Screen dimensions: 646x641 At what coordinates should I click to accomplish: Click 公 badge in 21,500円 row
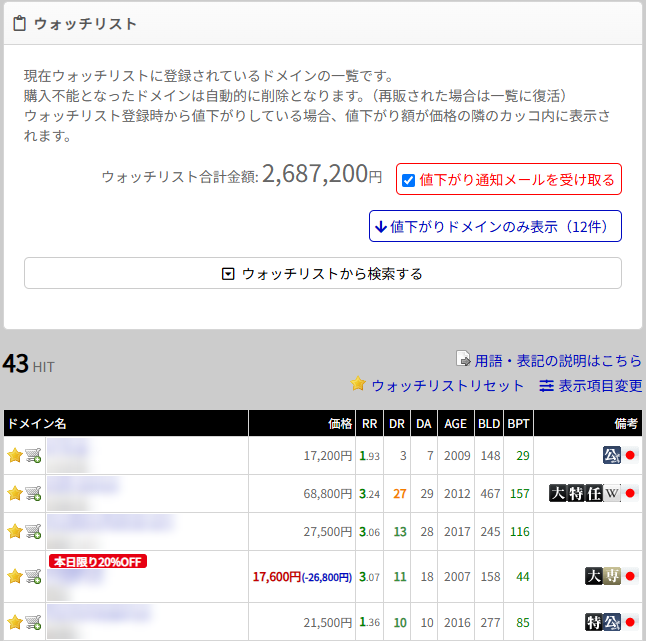point(612,622)
